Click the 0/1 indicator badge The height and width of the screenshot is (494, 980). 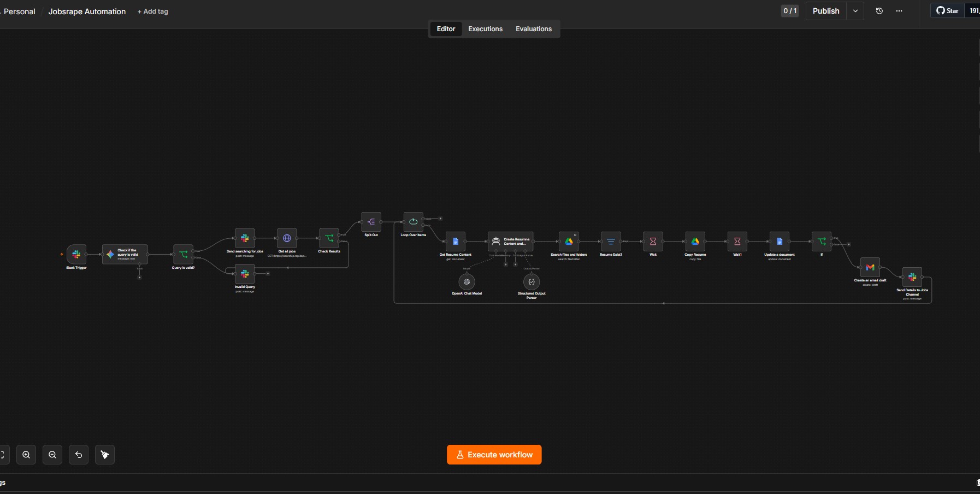[790, 11]
